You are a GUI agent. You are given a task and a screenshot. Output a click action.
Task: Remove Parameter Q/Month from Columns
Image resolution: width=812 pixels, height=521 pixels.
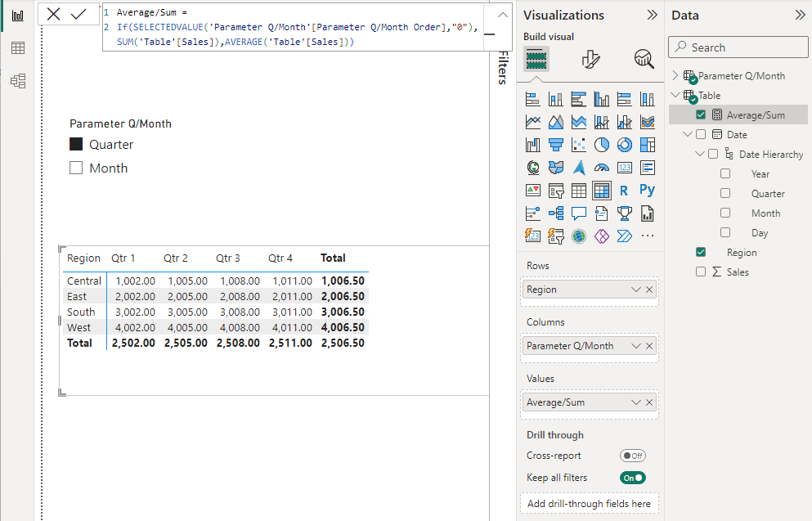point(649,346)
